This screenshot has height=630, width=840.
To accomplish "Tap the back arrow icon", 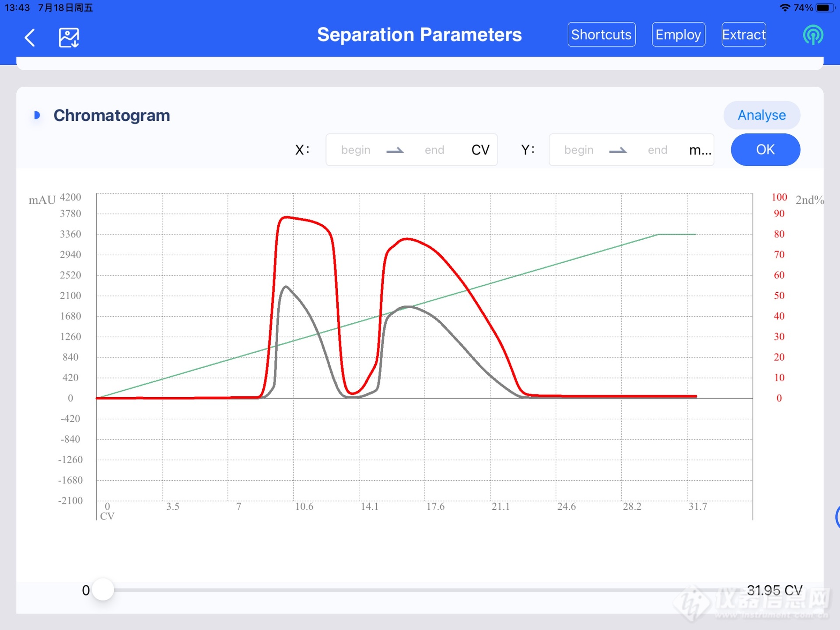I will pyautogui.click(x=30, y=38).
